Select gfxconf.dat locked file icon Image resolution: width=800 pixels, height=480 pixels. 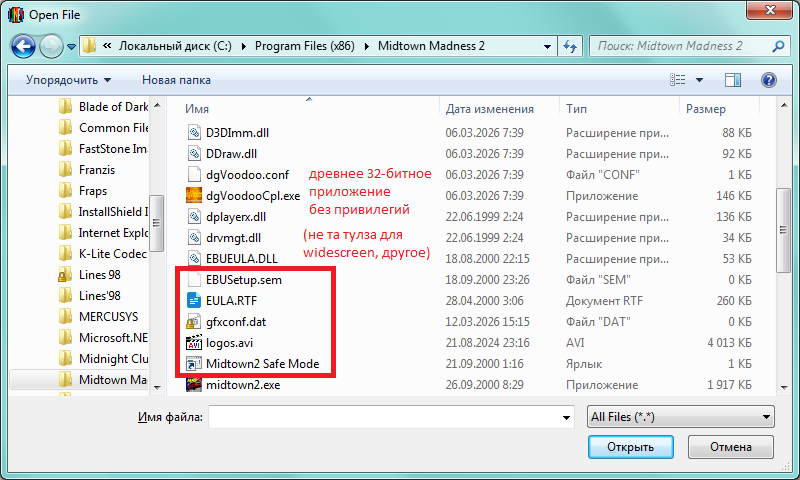194,321
